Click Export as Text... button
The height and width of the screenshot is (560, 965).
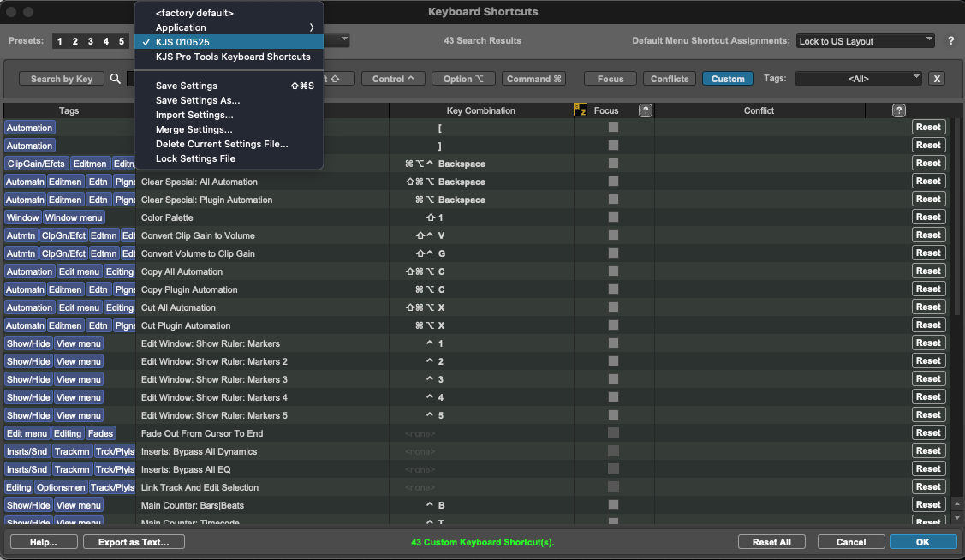coord(134,542)
